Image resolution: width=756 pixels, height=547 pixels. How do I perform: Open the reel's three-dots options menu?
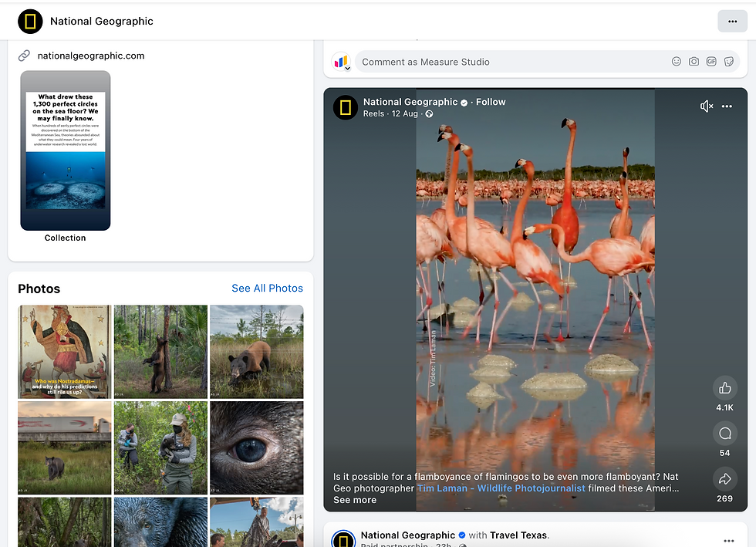tap(727, 106)
